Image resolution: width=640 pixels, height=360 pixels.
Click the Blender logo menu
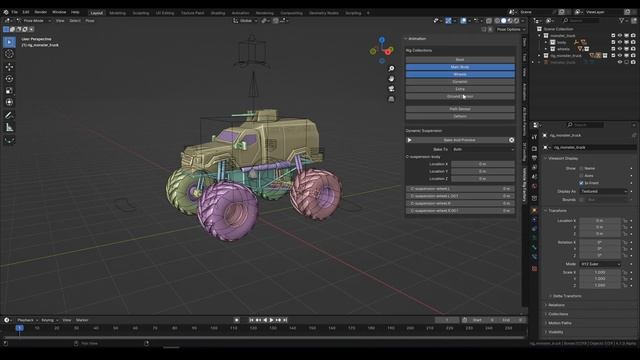pyautogui.click(x=6, y=12)
